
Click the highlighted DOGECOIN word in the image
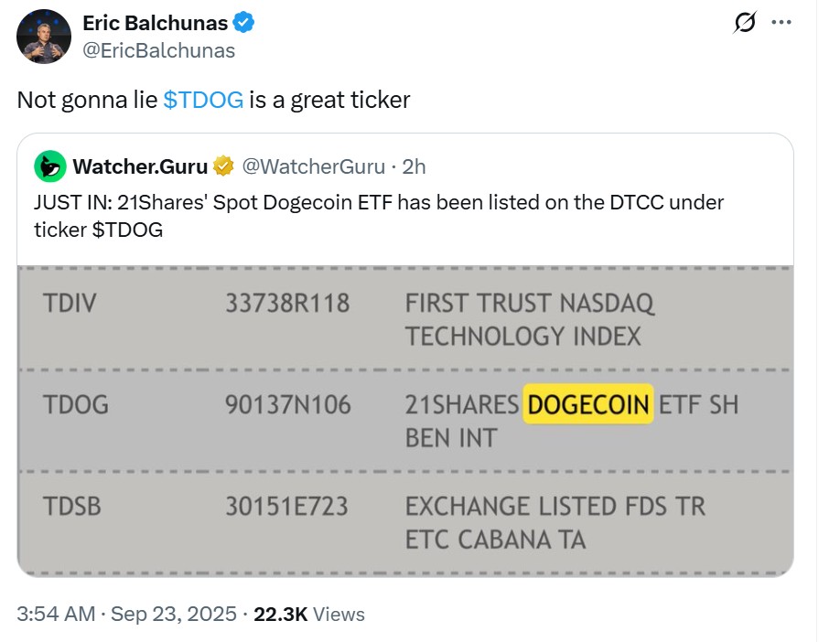click(588, 404)
